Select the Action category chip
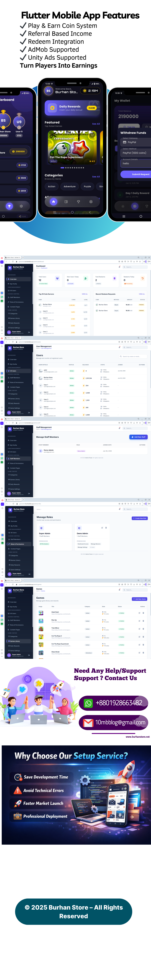The image size is (151, 980). pos(51,186)
